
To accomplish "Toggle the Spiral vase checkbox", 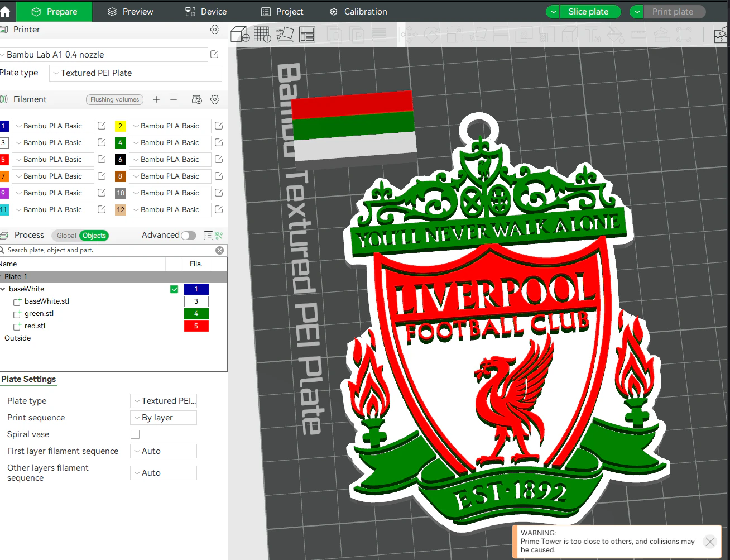I will click(135, 434).
